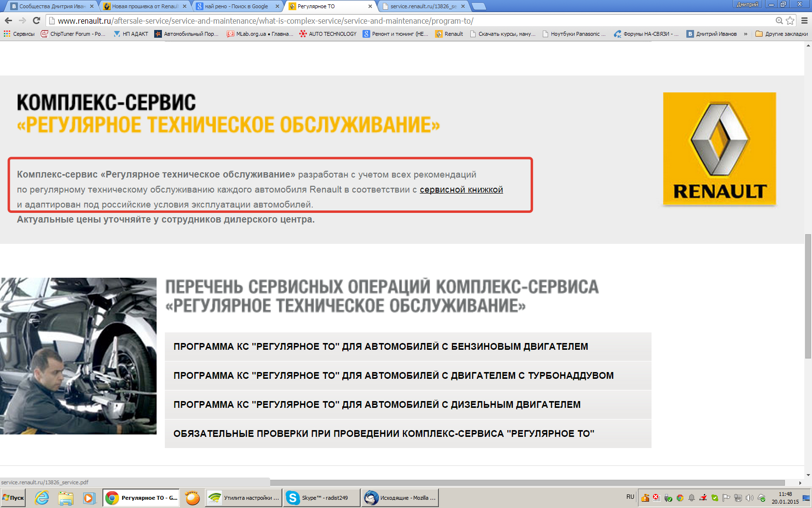The width and height of the screenshot is (812, 508).
Task: Open the MLab.org.ua bookmark
Action: (x=260, y=34)
